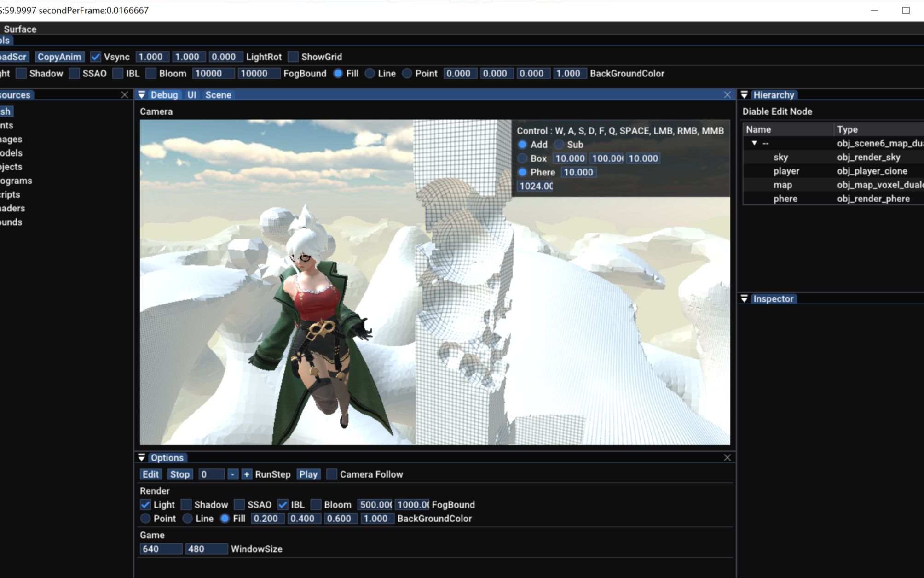Collapse the Debug panel triangle icon
The height and width of the screenshot is (578, 924).
click(142, 95)
